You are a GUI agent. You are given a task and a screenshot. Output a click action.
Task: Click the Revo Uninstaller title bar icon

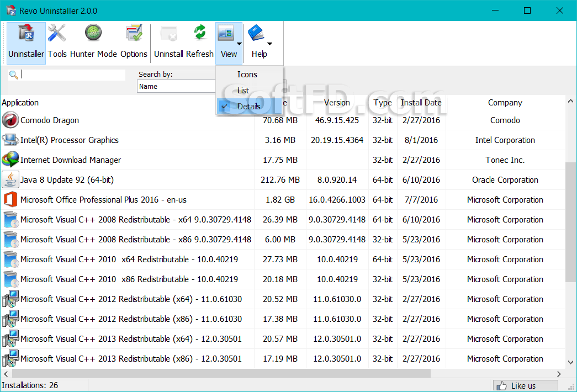pos(11,10)
